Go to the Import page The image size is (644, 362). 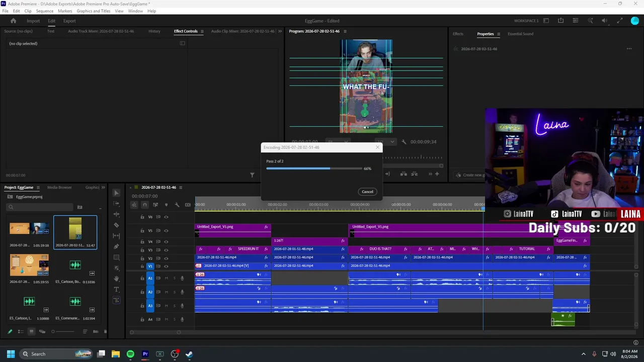click(x=33, y=21)
